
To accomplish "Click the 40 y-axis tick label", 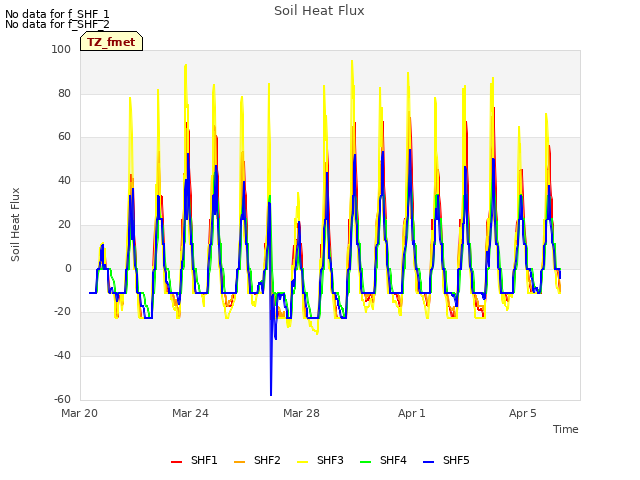I will pos(64,180).
